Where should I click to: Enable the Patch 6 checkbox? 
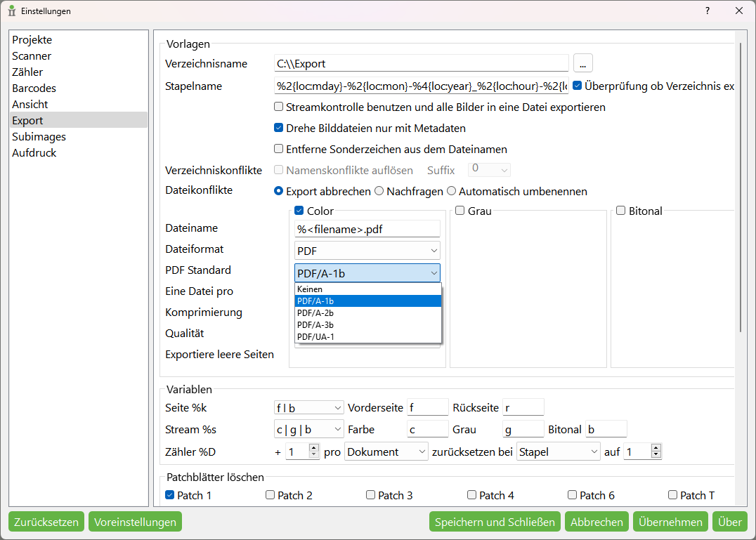click(573, 495)
